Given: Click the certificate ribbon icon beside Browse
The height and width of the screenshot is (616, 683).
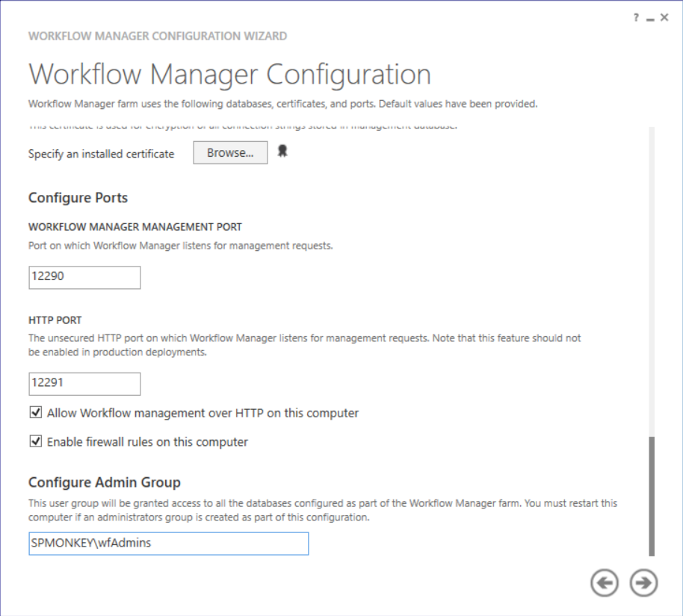Looking at the screenshot, I should click(x=282, y=152).
